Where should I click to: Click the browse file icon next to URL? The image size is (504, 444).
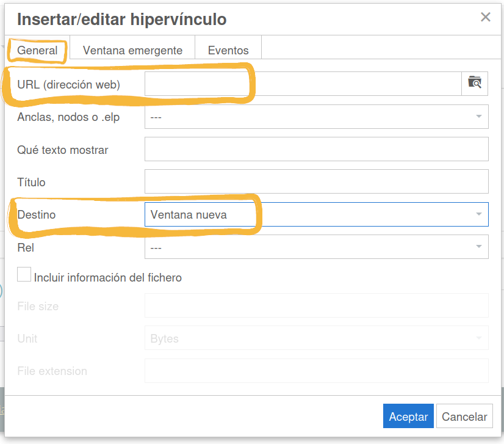(x=475, y=84)
